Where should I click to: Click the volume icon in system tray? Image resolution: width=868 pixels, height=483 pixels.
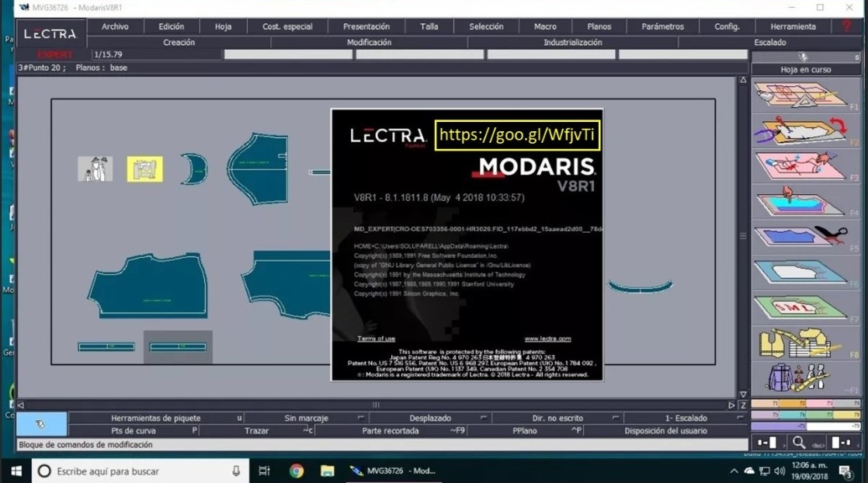coord(779,471)
